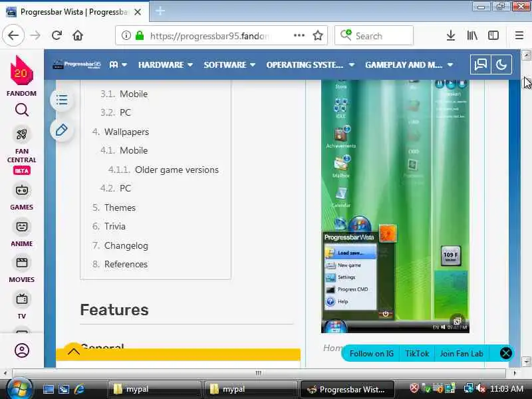Open the browser hamburger menu
The image size is (532, 399).
click(x=519, y=35)
